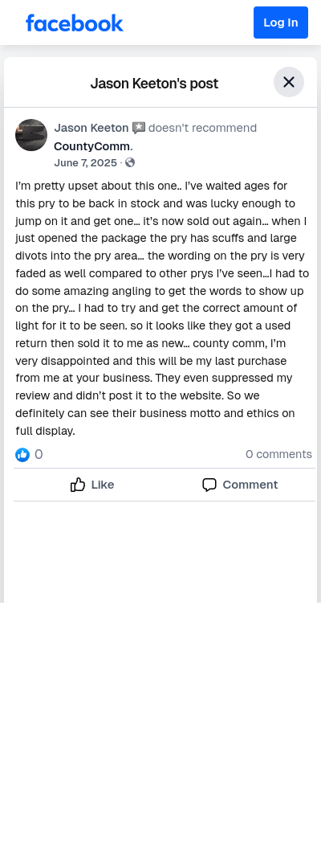Open the Jason Keeton name link
This screenshot has width=321, height=868.
tap(91, 128)
